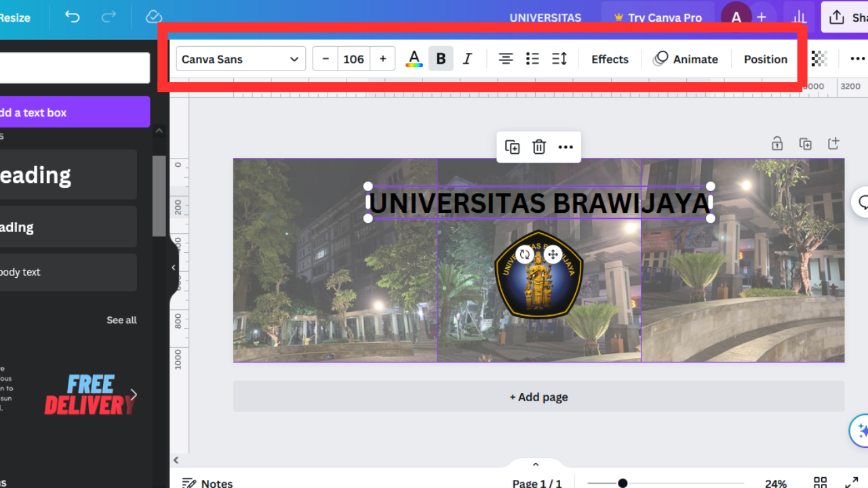Screen dimensions: 868x488
Task: Toggle italic formatting
Action: pos(467,59)
